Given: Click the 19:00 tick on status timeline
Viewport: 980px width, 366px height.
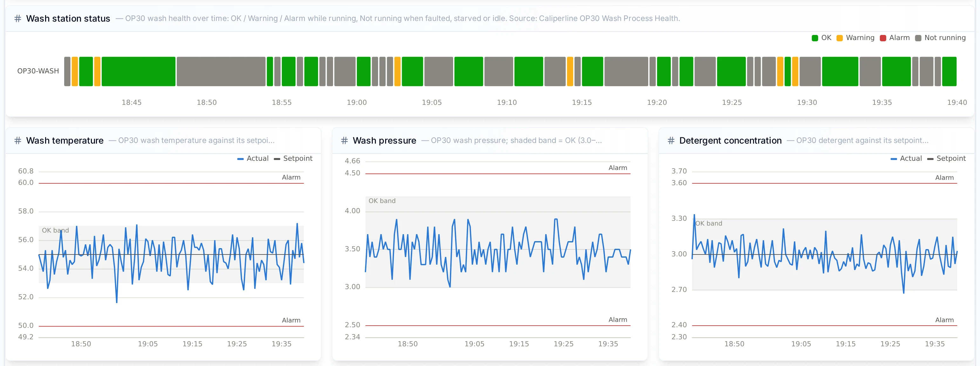Looking at the screenshot, I should [x=357, y=102].
